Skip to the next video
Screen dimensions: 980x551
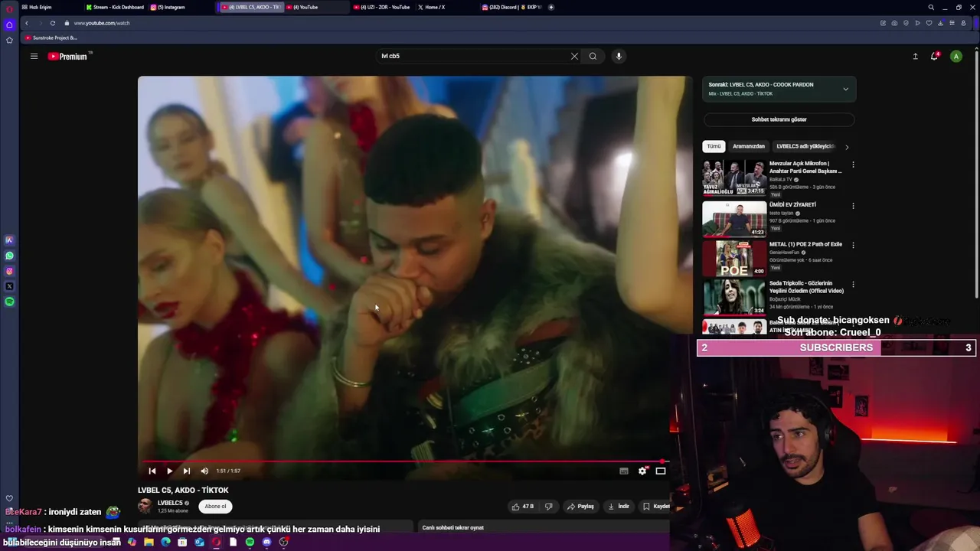(186, 471)
